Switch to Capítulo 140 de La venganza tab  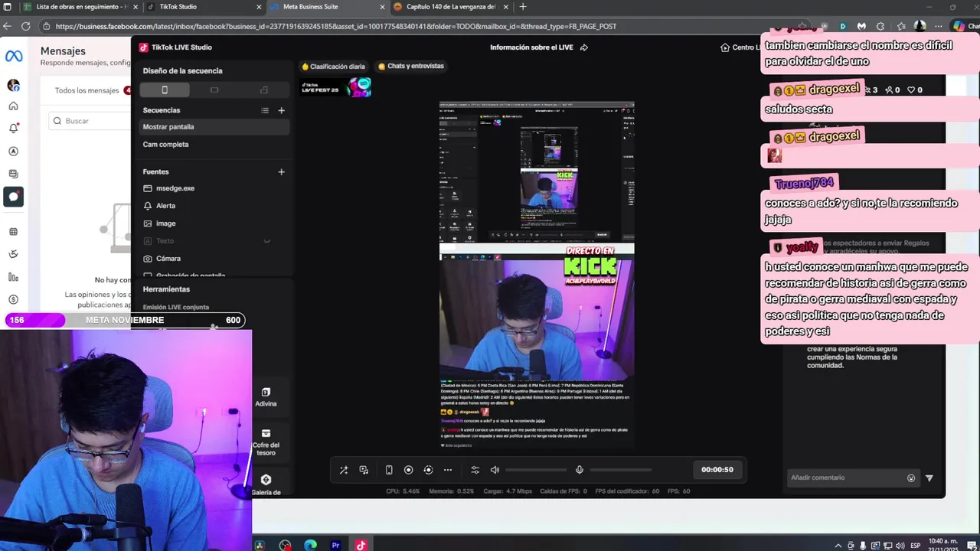coord(450,7)
